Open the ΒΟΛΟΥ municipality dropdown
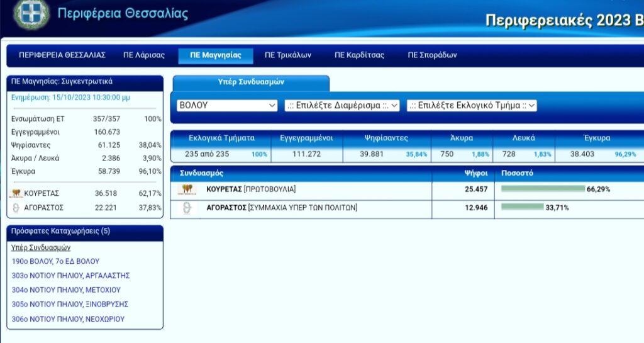Viewport: 644px width, 343px height. click(226, 105)
